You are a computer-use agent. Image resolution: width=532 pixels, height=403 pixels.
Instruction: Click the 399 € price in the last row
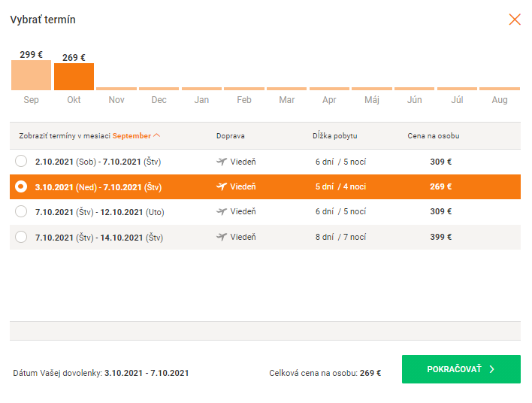coord(441,237)
